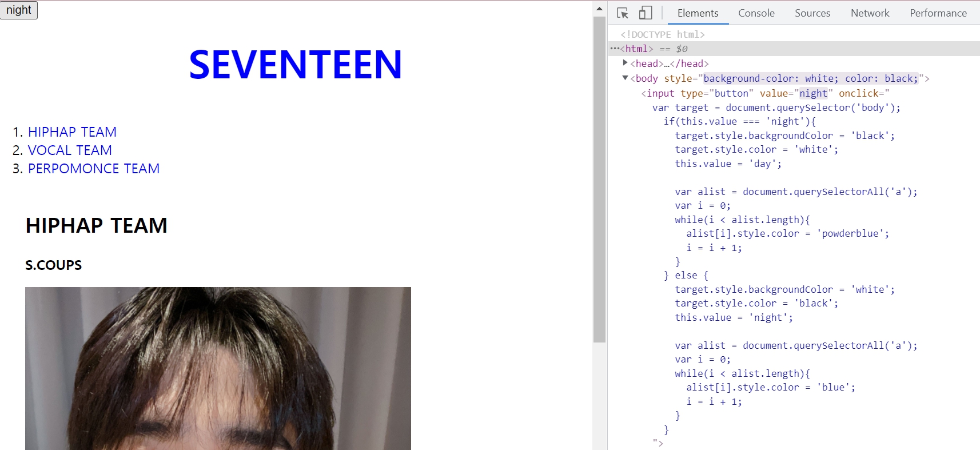The image size is (980, 450).
Task: Click the '} else {' code line
Action: (x=686, y=275)
